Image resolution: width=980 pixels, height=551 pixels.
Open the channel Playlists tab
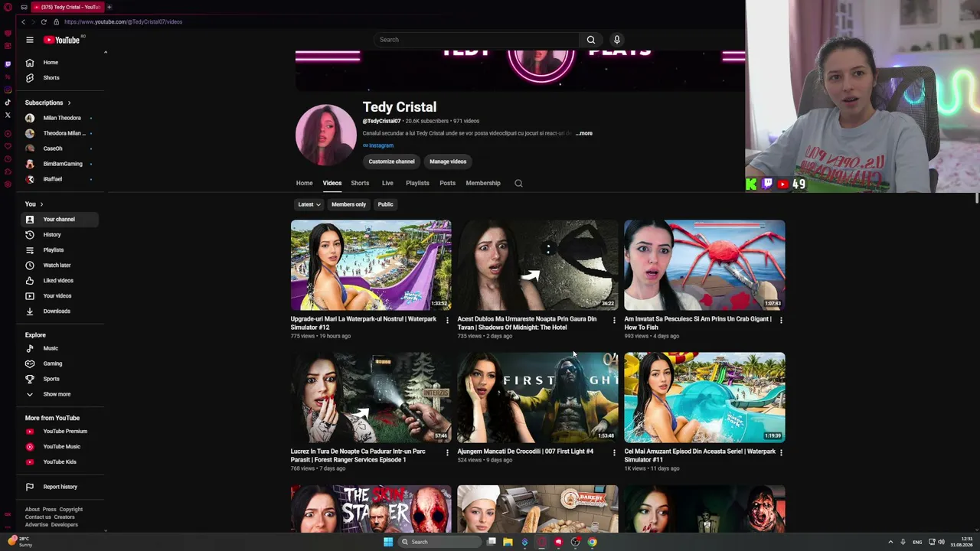417,183
